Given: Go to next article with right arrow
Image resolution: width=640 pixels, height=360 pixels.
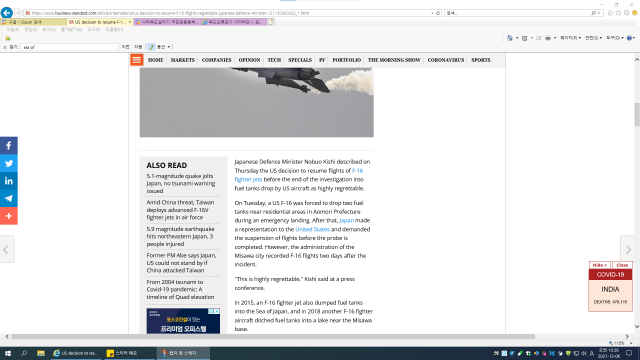Looking at the screenshot, I should (x=629, y=249).
